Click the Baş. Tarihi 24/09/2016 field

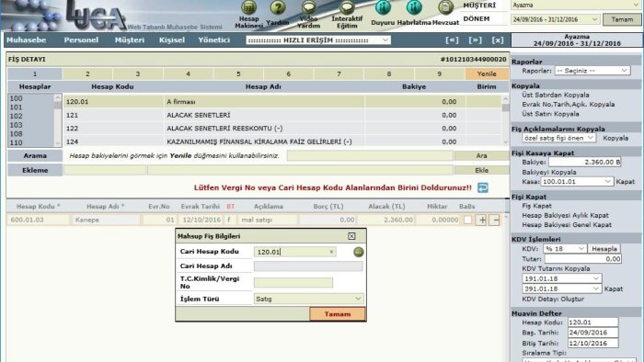click(x=593, y=333)
